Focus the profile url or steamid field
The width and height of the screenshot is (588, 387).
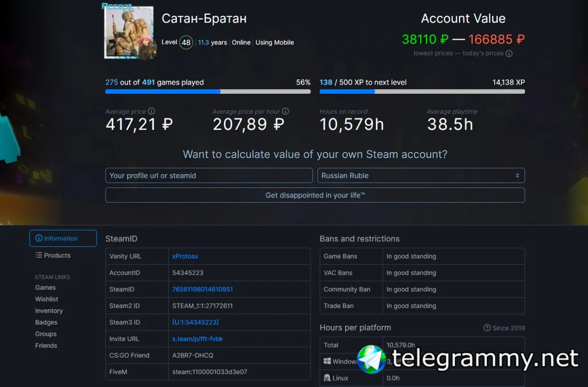point(209,176)
